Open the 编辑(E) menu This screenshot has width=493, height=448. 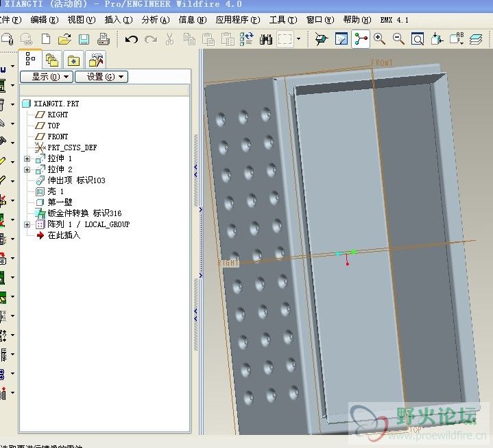pyautogui.click(x=45, y=20)
